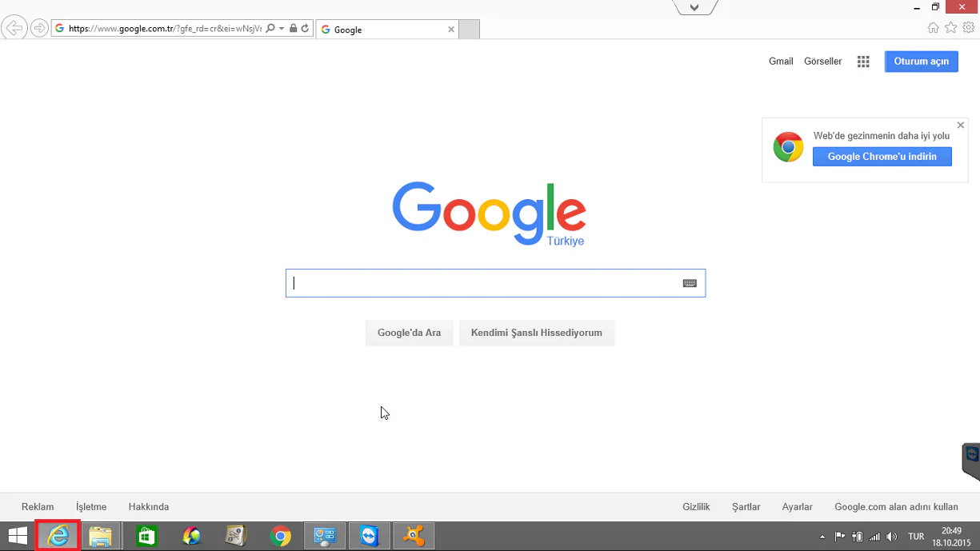
Task: Click the search magnifier in the address bar
Action: pos(270,29)
